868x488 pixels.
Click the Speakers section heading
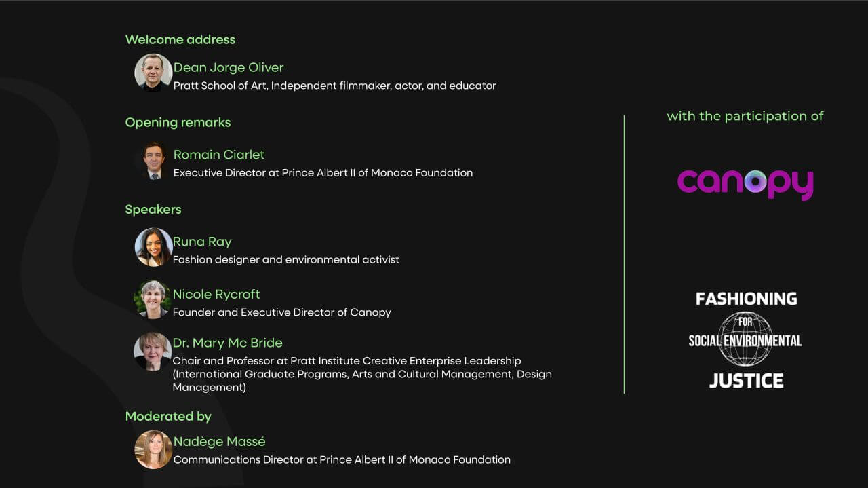pyautogui.click(x=153, y=209)
